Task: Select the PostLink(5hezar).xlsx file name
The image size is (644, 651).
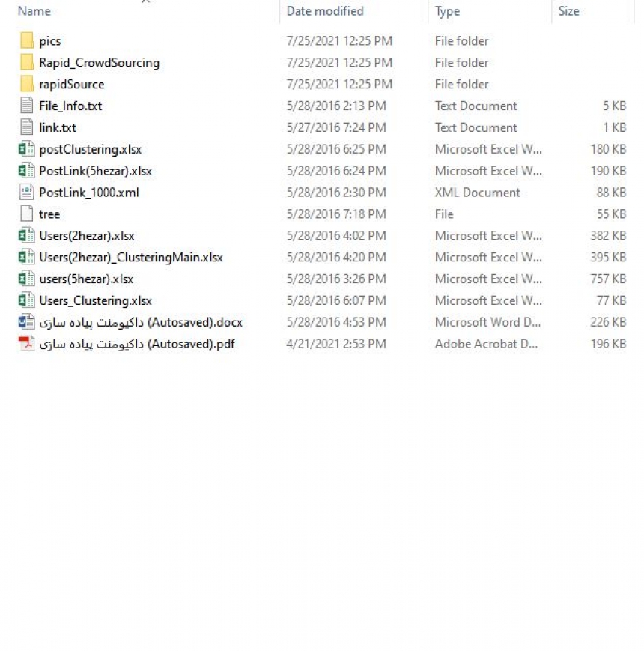Action: tap(95, 171)
